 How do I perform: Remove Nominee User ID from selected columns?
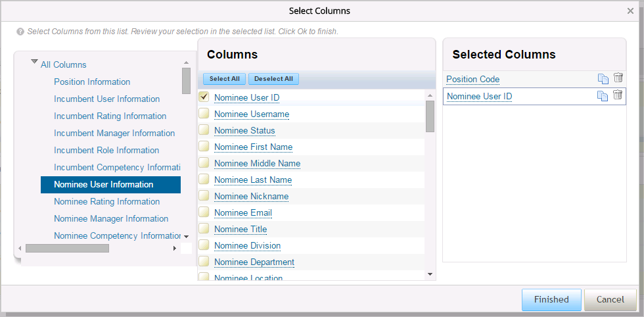pyautogui.click(x=618, y=95)
